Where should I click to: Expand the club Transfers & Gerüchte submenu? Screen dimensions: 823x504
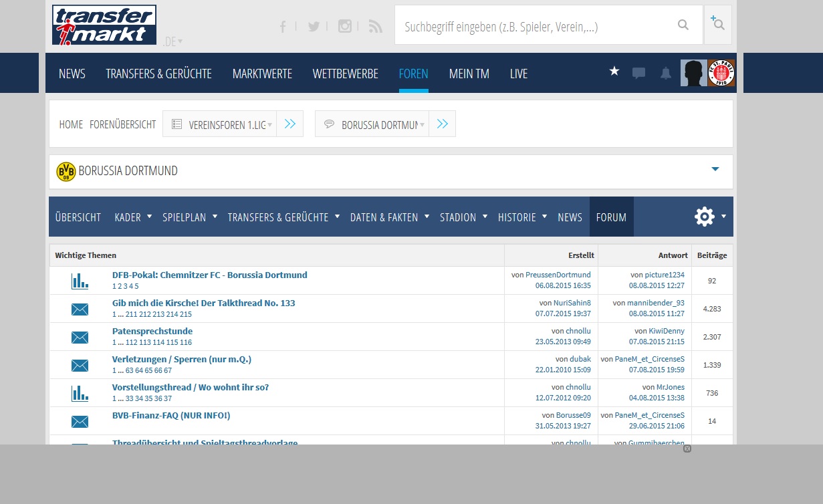pos(337,216)
